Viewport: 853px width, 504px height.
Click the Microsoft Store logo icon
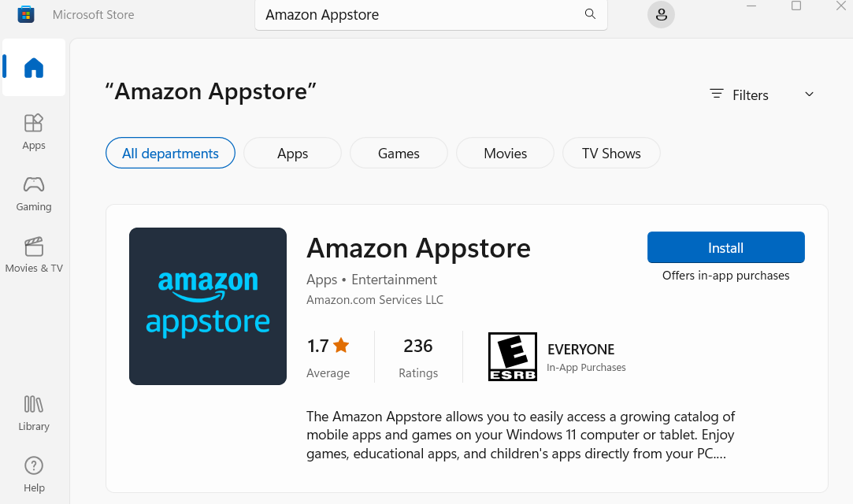(26, 15)
